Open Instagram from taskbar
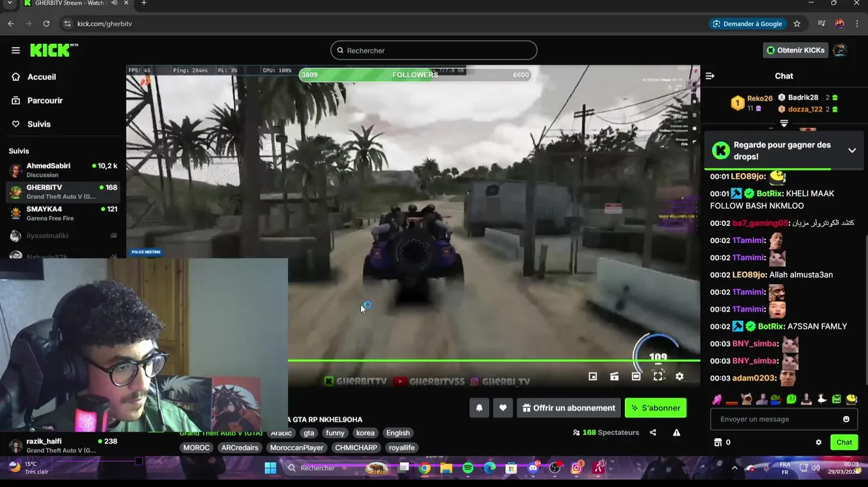868x487 pixels. click(577, 468)
